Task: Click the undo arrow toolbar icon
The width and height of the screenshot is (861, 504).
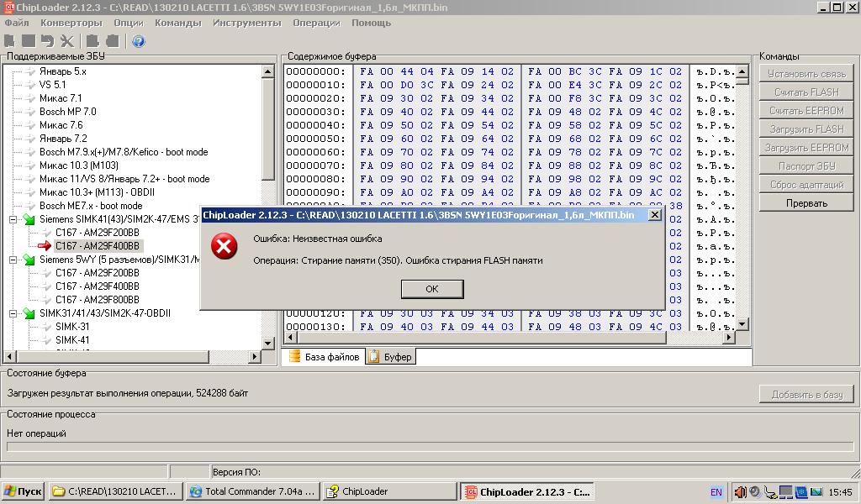Action: 47,41
